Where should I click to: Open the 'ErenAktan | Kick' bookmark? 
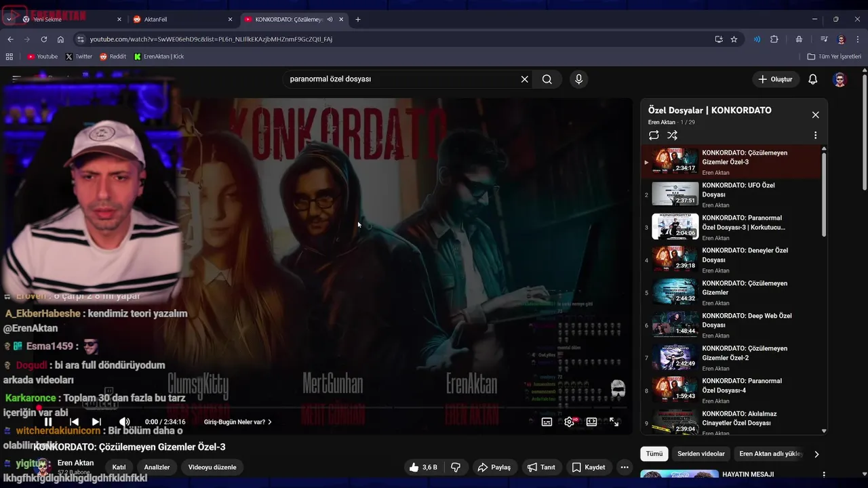[x=159, y=57]
